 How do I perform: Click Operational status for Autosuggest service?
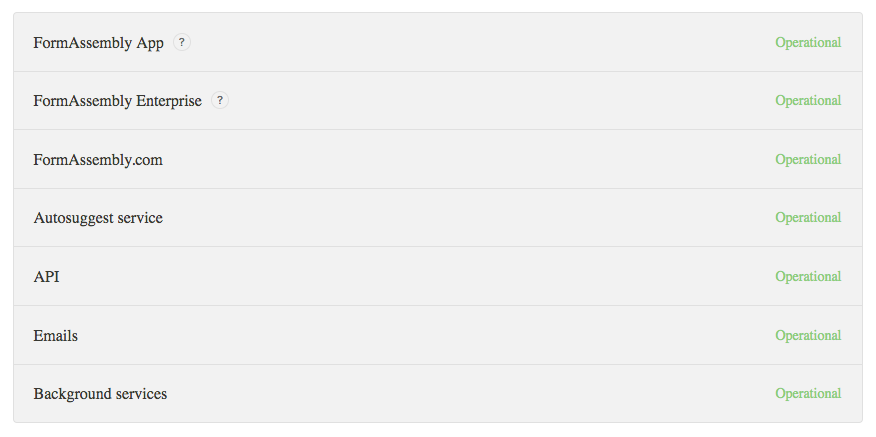(808, 217)
